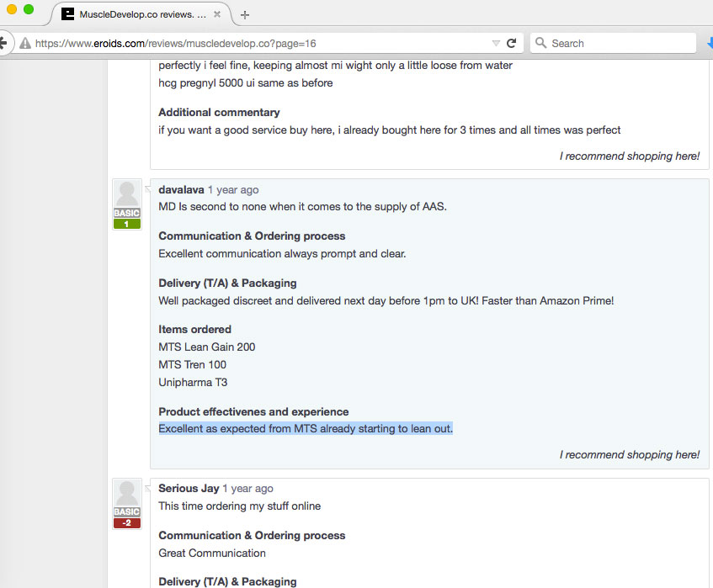
Task: Click '1 year ago' next to Serious Jay
Action: tap(247, 489)
